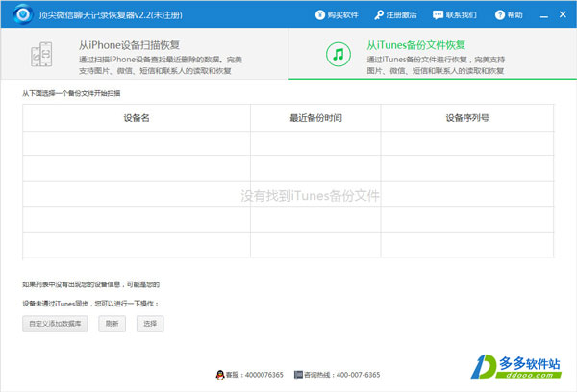Click the 设备名 column header
This screenshot has height=392, width=577.
pyautogui.click(x=137, y=118)
